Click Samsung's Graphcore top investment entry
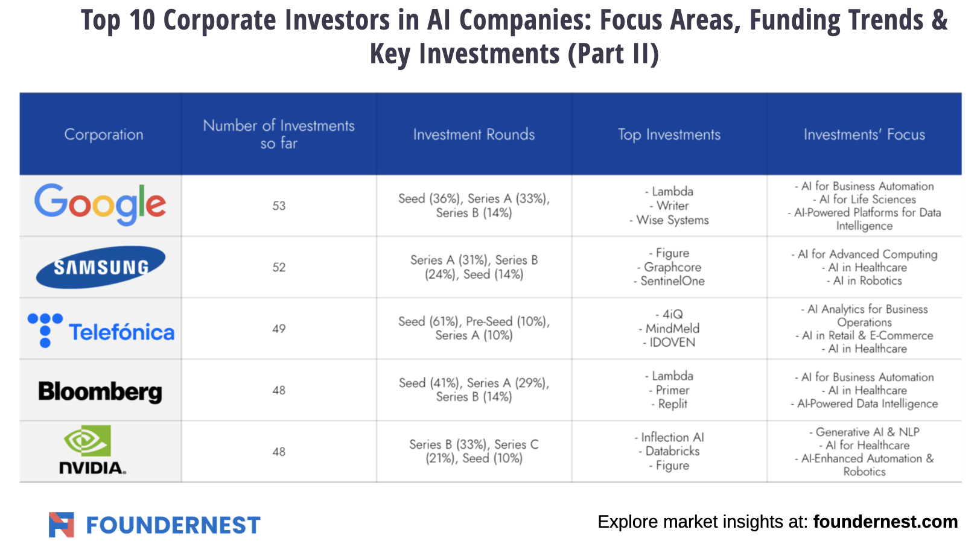This screenshot has width=980, height=550. click(x=672, y=267)
